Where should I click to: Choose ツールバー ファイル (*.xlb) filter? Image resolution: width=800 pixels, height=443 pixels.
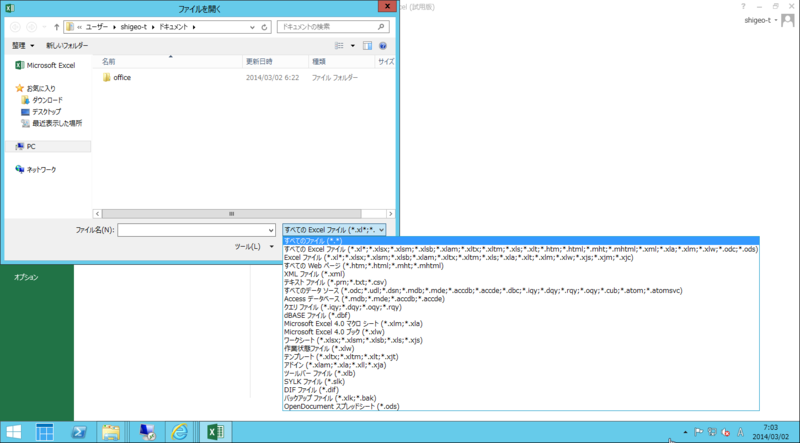pyautogui.click(x=521, y=373)
